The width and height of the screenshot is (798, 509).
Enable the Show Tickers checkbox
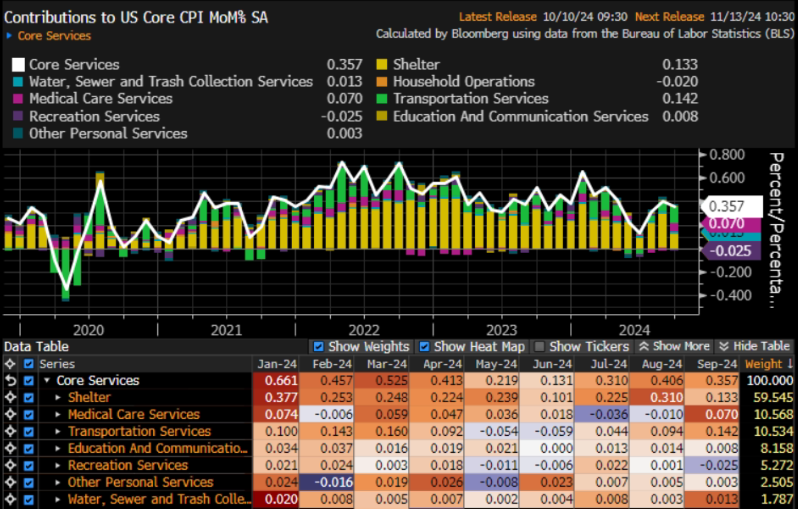pos(540,347)
